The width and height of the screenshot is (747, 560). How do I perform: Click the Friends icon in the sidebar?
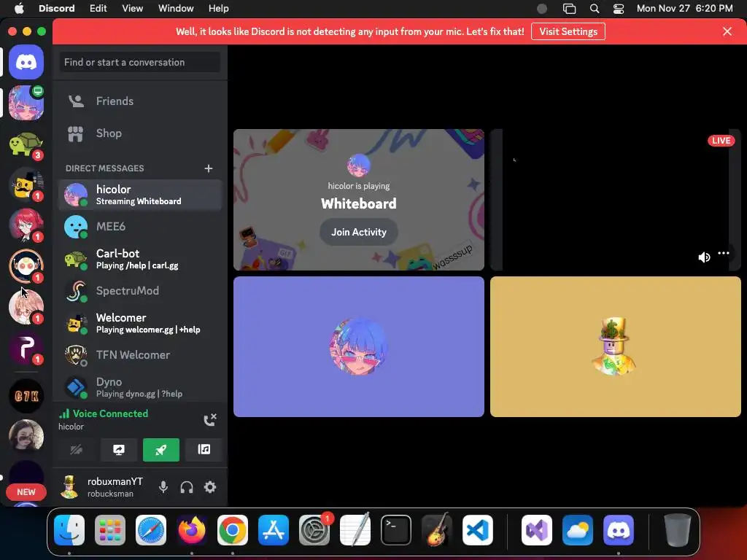click(76, 101)
